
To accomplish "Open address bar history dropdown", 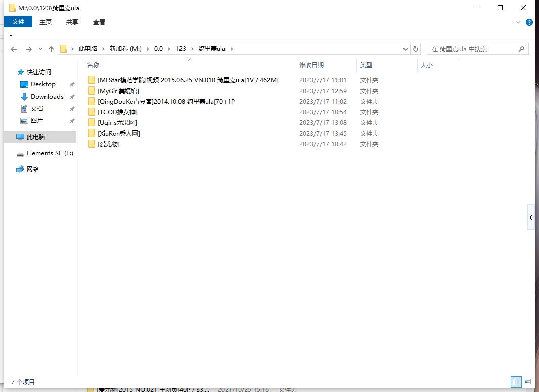I will tap(406, 49).
